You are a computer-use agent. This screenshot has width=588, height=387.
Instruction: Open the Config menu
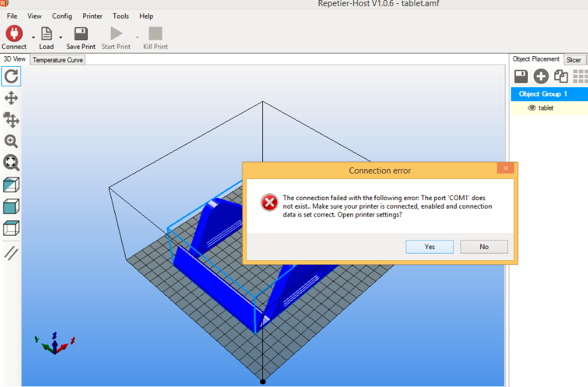[x=62, y=16]
